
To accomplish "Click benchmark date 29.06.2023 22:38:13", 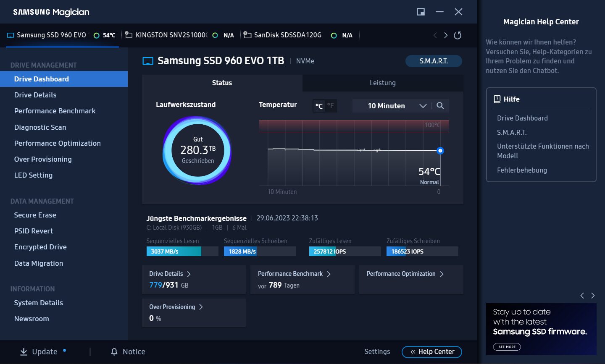I will 287,218.
